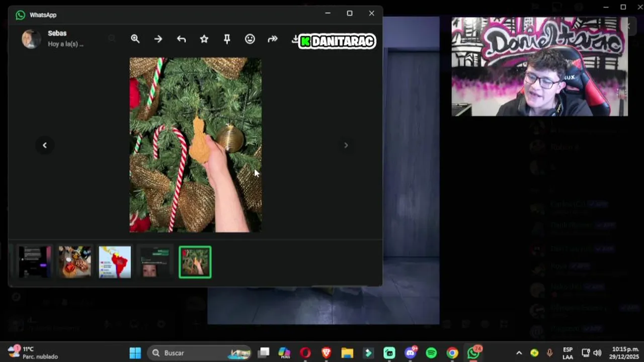
Task: Go to message arrow icon in viewer toolbar
Action: click(158, 39)
